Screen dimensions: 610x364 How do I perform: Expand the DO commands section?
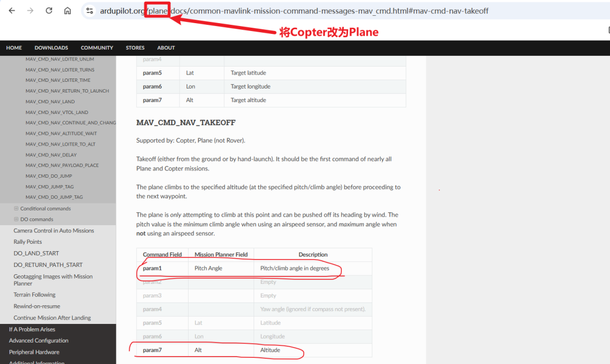16,220
